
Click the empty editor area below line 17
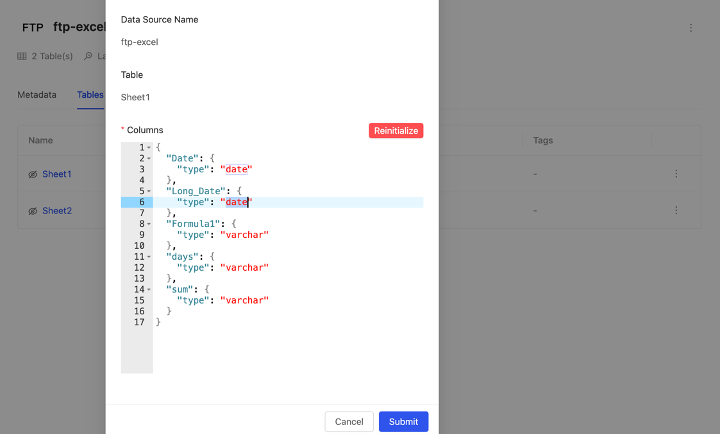tap(288, 350)
